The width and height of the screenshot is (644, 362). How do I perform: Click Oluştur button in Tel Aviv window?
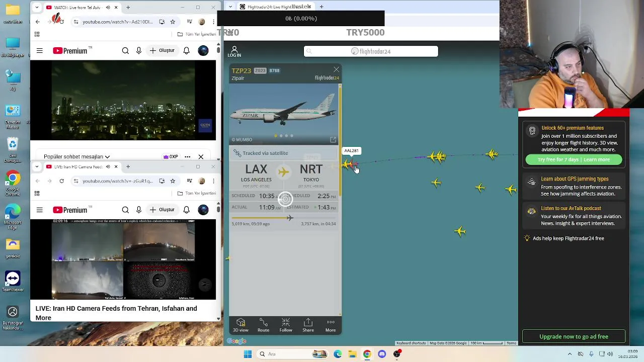162,51
